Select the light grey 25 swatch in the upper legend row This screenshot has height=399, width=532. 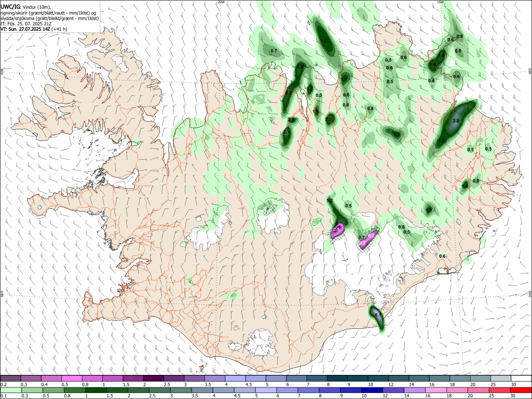(x=500, y=379)
